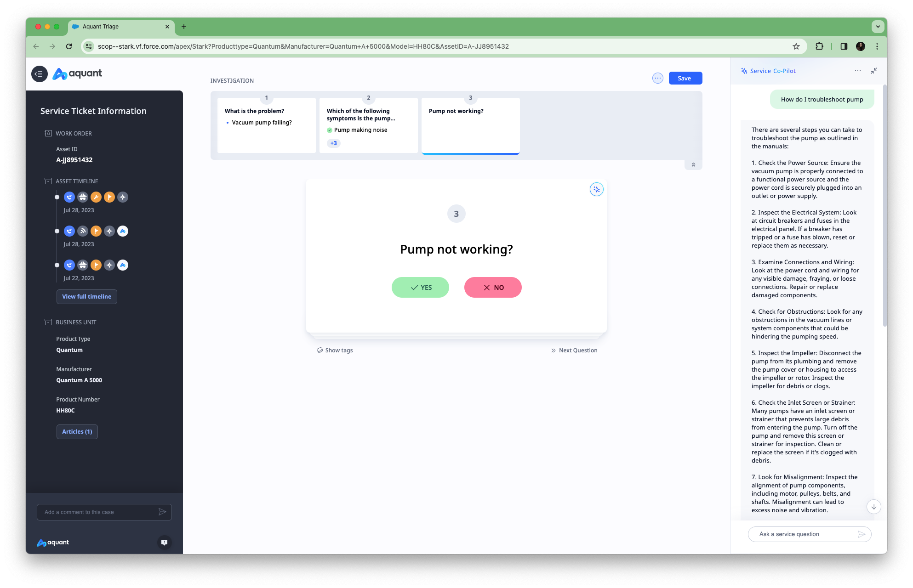Screen dimensions: 913x588
Task: Expand the +3 additional symptoms badge
Action: (333, 143)
